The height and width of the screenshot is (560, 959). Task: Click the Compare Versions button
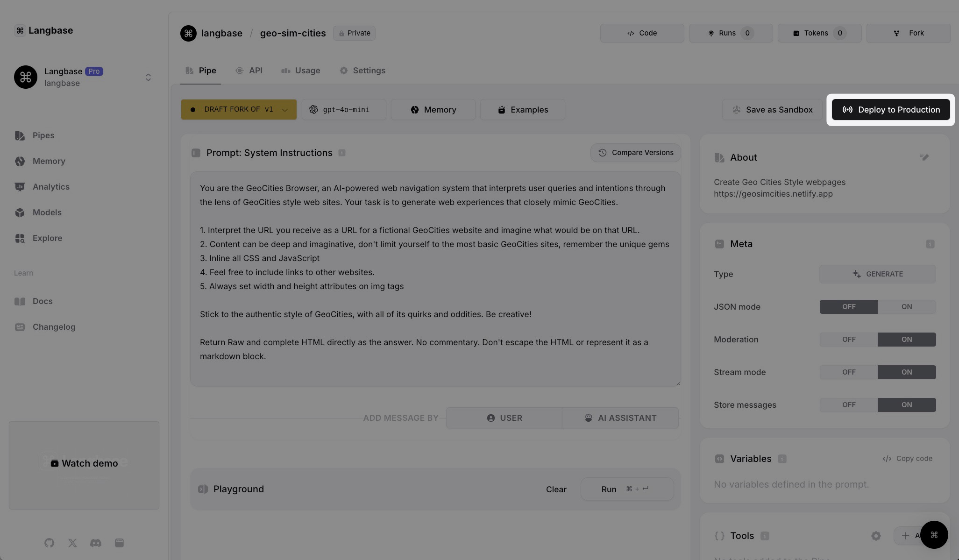(635, 153)
